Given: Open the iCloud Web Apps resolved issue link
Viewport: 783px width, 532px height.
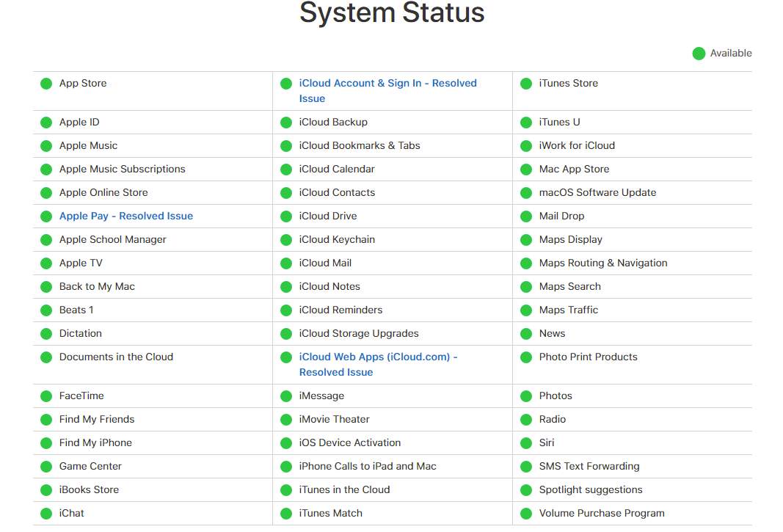Looking at the screenshot, I should 379,365.
